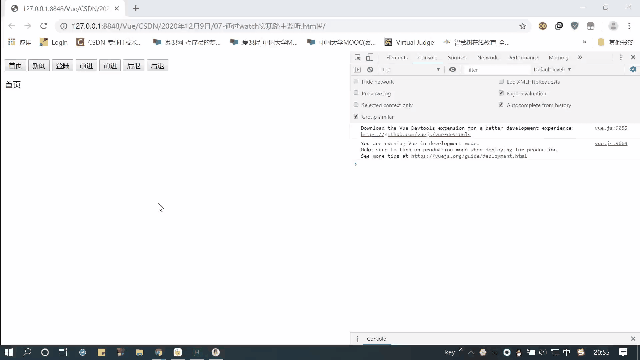Open the notification center icon

pyautogui.click(x=623, y=352)
